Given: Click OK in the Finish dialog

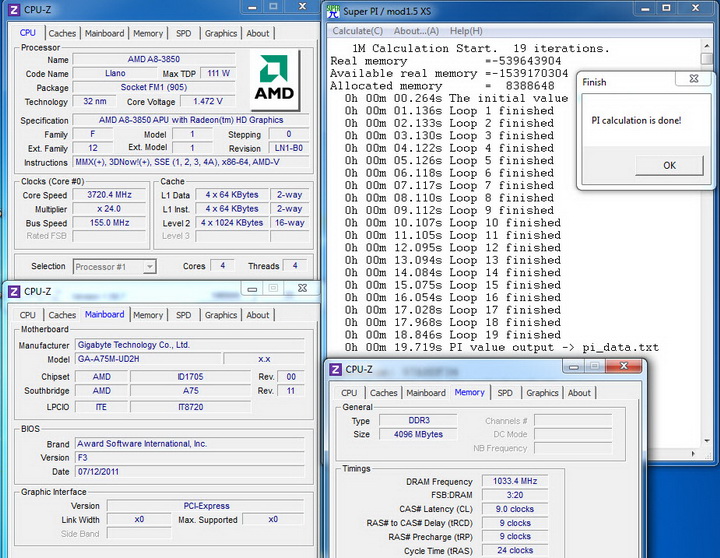Looking at the screenshot, I should coord(669,165).
